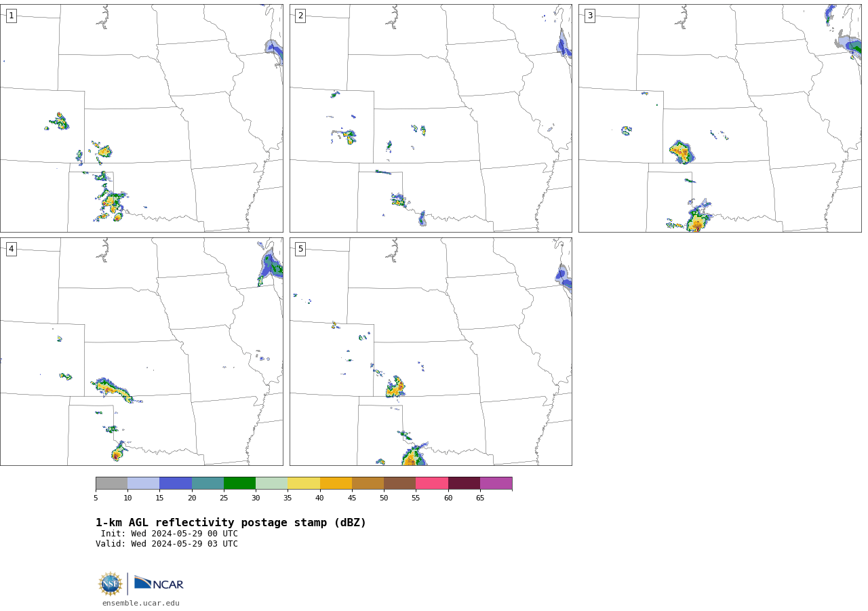The width and height of the screenshot is (868, 611).
Task: Click the light blue 10-15 dBZ swatch
Action: point(143,484)
